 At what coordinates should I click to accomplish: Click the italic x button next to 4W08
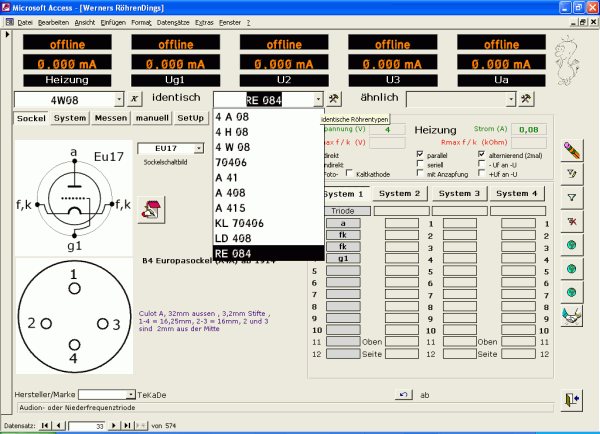(134, 99)
